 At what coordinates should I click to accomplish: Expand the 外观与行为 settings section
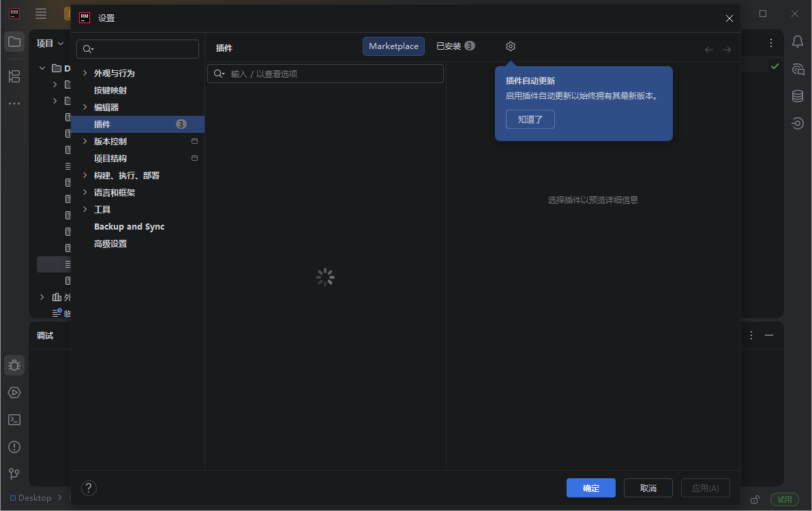(85, 73)
